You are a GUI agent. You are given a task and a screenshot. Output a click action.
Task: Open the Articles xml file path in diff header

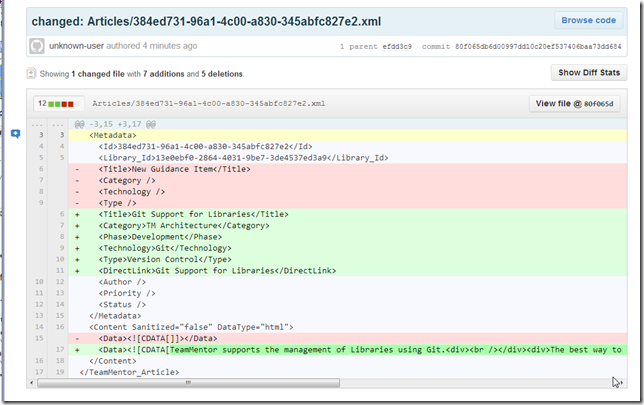[208, 103]
